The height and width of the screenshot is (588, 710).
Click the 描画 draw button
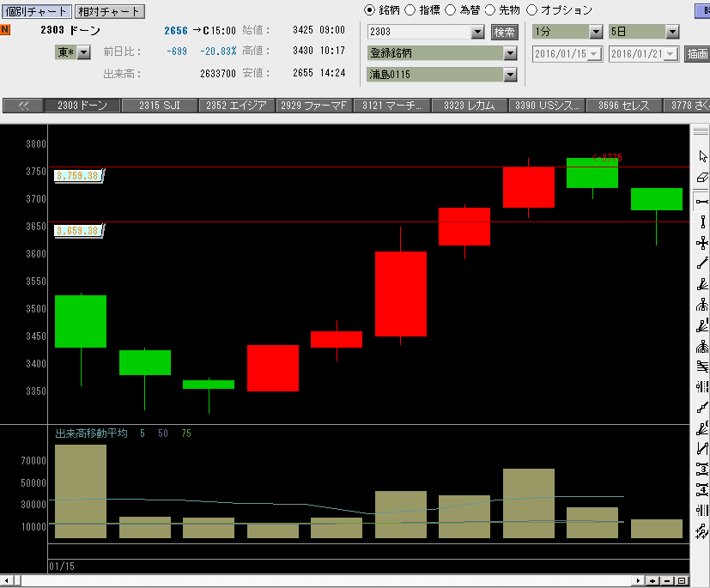click(697, 54)
